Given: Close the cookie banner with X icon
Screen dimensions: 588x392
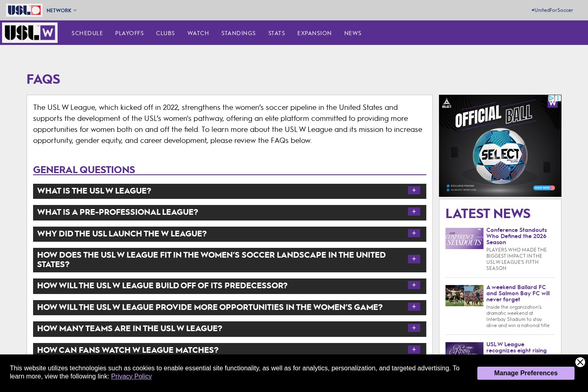Looking at the screenshot, I should pyautogui.click(x=580, y=362).
